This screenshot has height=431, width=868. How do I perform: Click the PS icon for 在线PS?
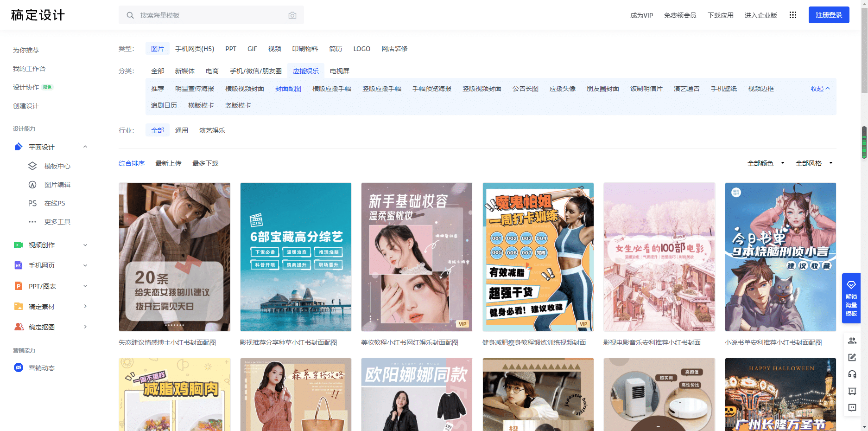(32, 203)
